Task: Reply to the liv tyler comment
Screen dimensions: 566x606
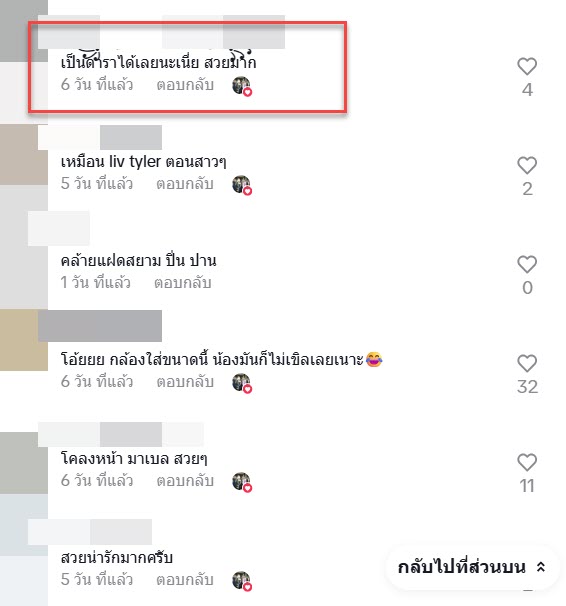Action: point(185,184)
